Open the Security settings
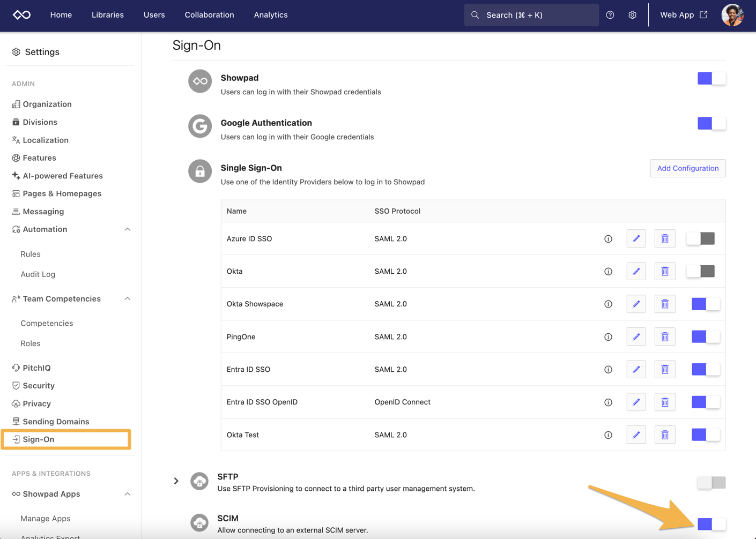 coord(33,386)
